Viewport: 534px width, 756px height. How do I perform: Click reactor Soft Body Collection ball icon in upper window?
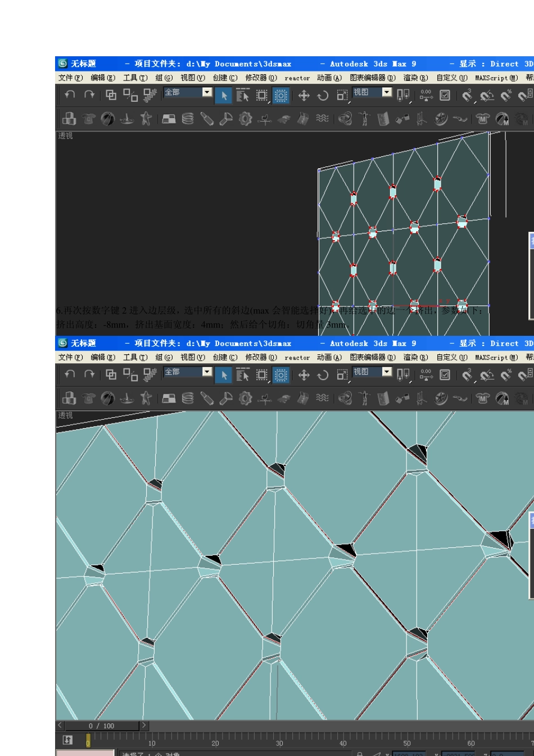coord(107,119)
